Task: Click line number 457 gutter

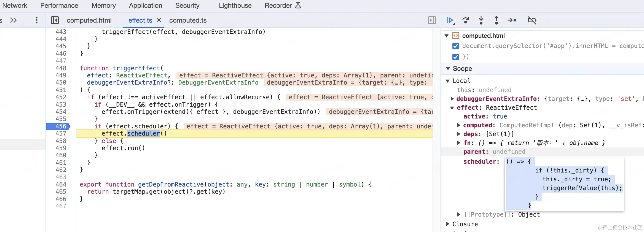Action: coord(61,134)
